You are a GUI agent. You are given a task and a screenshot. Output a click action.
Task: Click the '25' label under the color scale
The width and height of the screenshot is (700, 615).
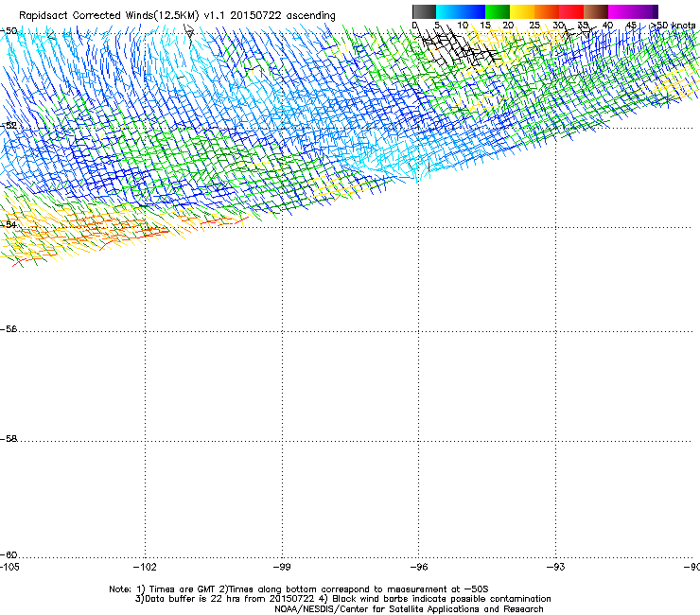(534, 26)
